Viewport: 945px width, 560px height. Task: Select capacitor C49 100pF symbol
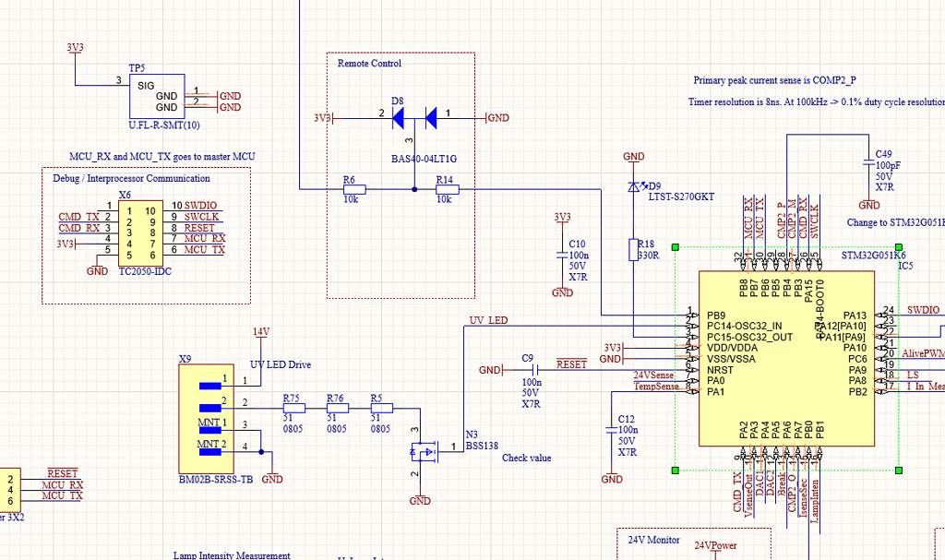(x=868, y=163)
